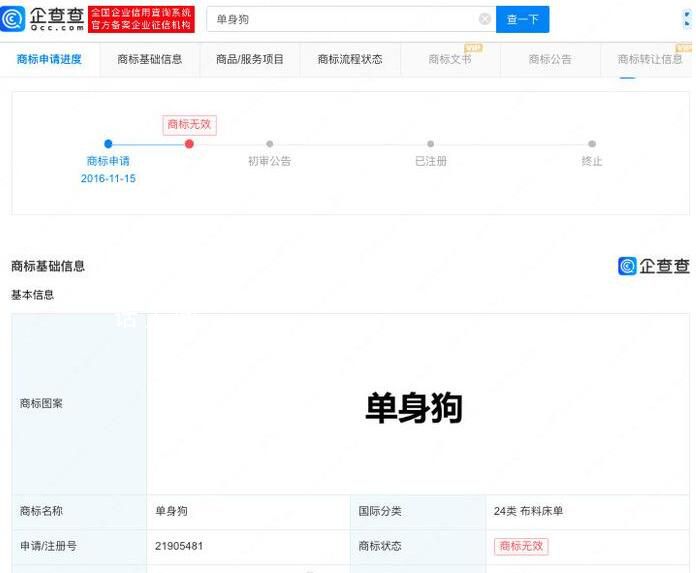Click the registration number 21905481
Viewport: 696px width, 573px height.
click(179, 546)
